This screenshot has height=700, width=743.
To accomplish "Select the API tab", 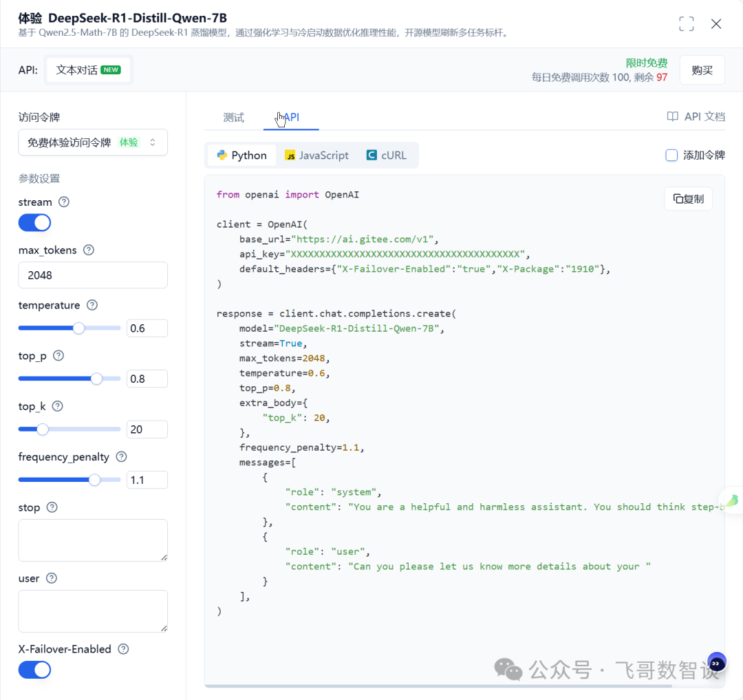I will click(x=291, y=117).
